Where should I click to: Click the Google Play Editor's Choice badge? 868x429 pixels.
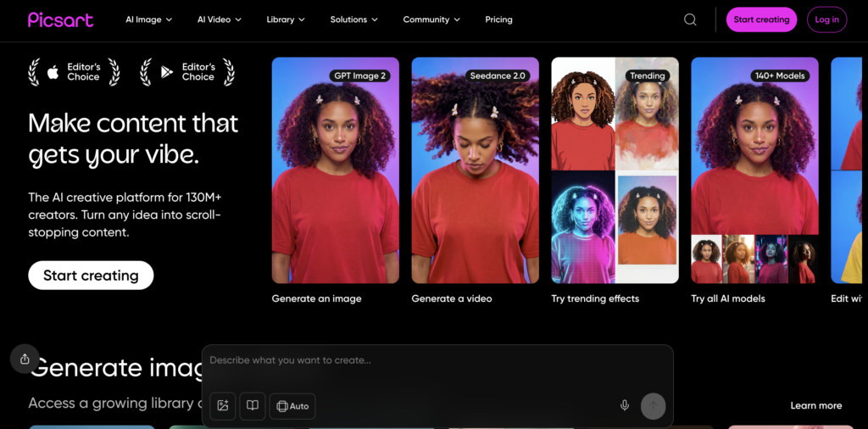pos(187,72)
